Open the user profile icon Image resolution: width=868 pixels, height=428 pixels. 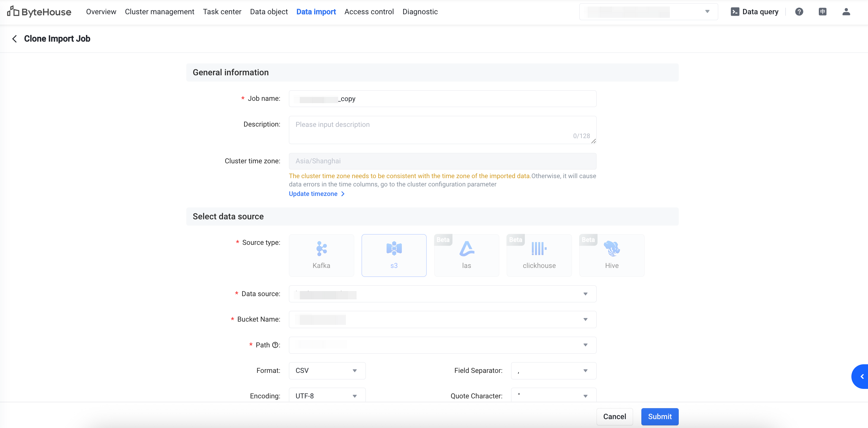846,12
